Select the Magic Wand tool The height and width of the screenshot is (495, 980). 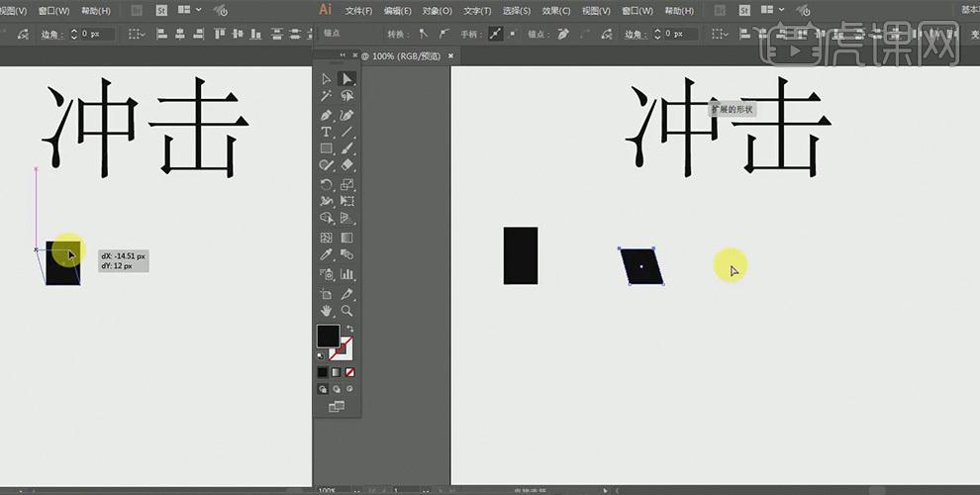point(327,96)
